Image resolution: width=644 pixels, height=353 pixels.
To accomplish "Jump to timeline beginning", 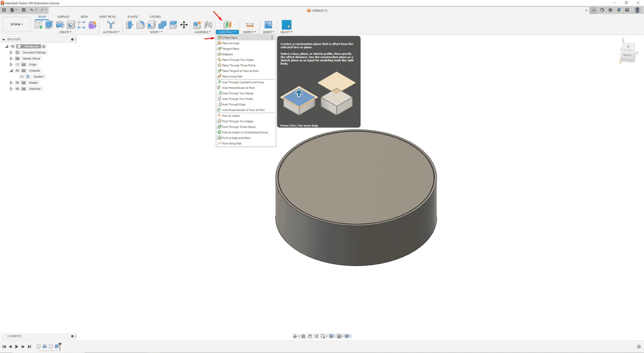I will [x=4, y=347].
